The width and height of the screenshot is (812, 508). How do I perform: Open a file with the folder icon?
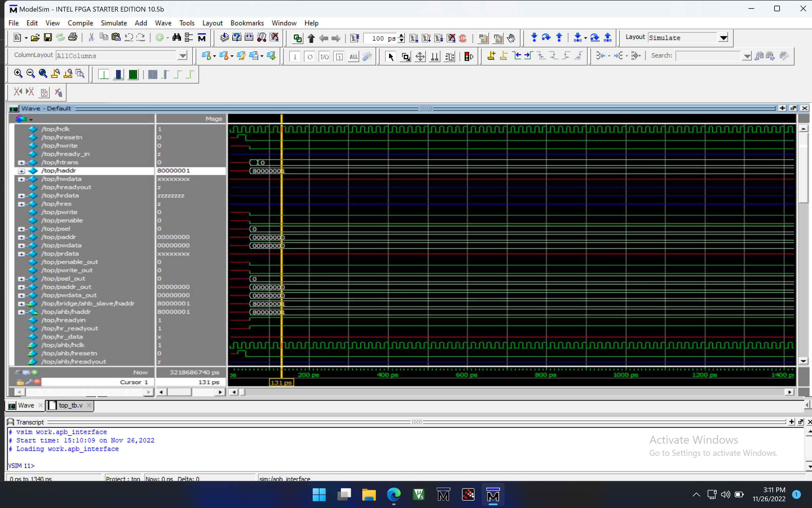35,38
